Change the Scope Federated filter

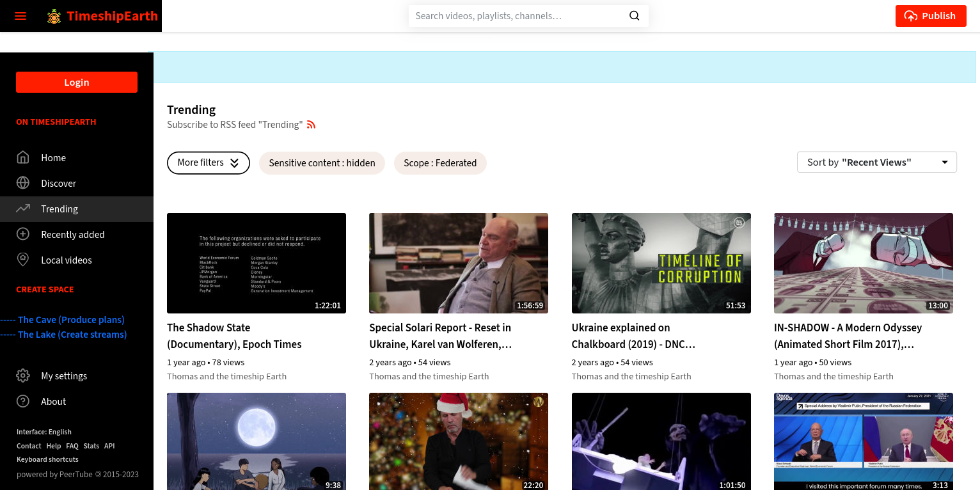pyautogui.click(x=440, y=163)
